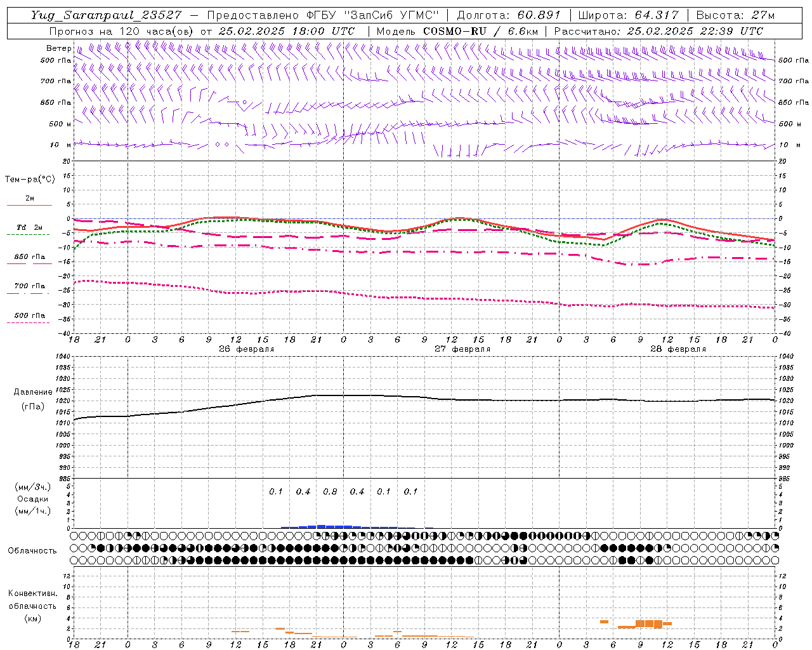Click the Ветер wind panel label
Viewport: 812px width, 650px height.
pyautogui.click(x=59, y=48)
